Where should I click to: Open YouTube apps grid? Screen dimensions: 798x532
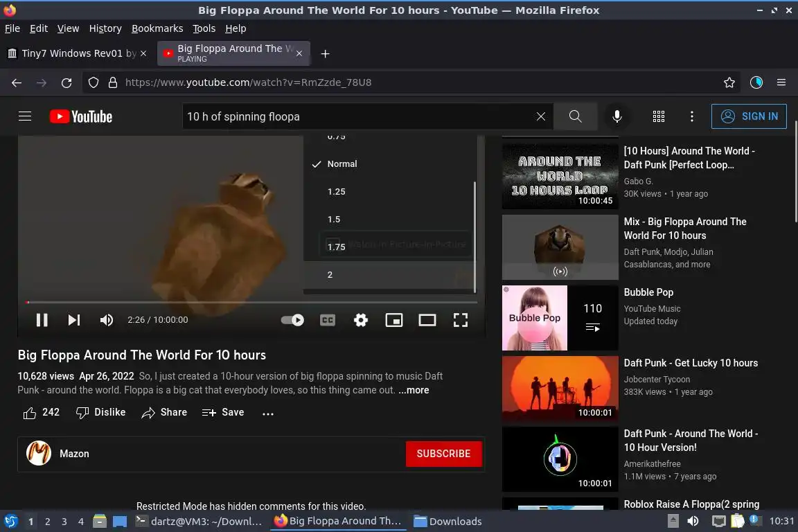point(659,116)
